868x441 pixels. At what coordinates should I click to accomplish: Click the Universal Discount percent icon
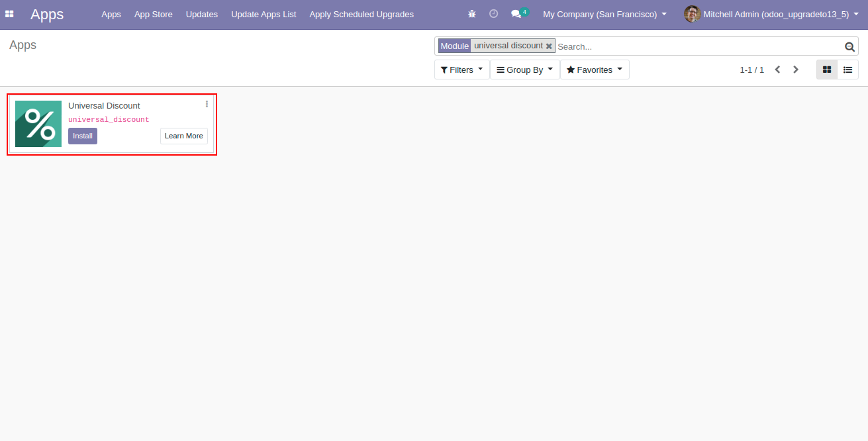(x=38, y=124)
